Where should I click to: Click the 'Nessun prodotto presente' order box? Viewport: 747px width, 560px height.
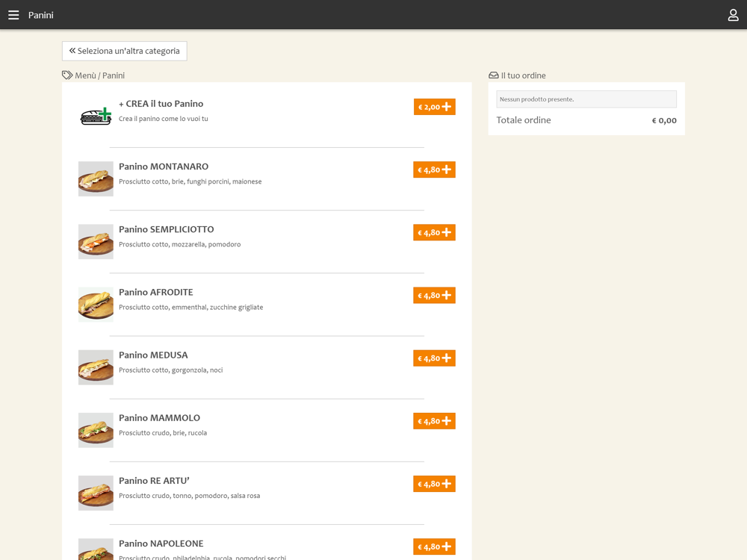586,99
